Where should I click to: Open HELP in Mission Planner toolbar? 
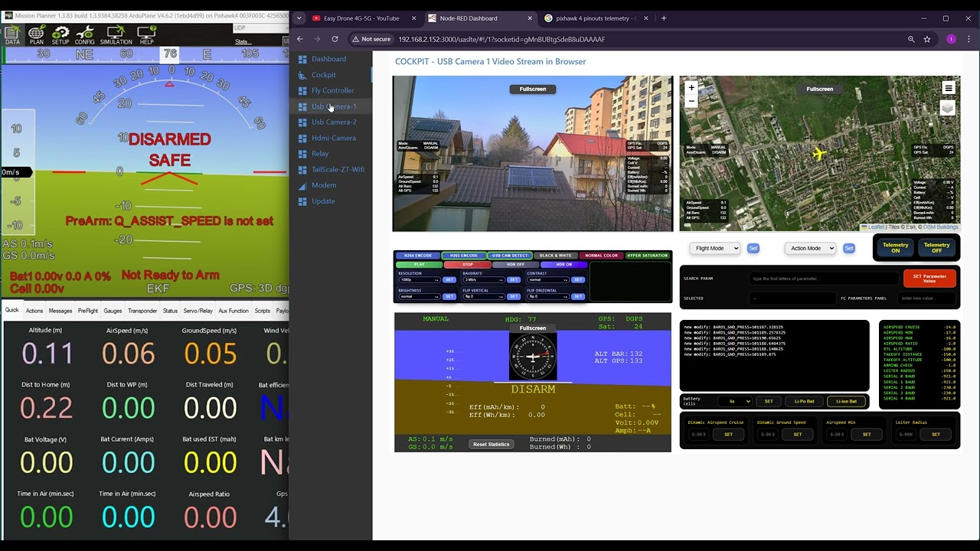pyautogui.click(x=146, y=34)
